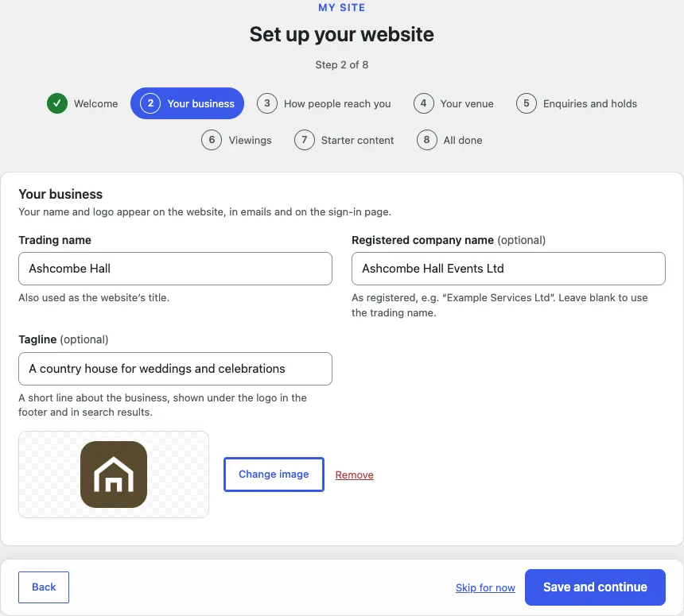Skip for now link
Image resolution: width=684 pixels, height=616 pixels.
pos(485,587)
